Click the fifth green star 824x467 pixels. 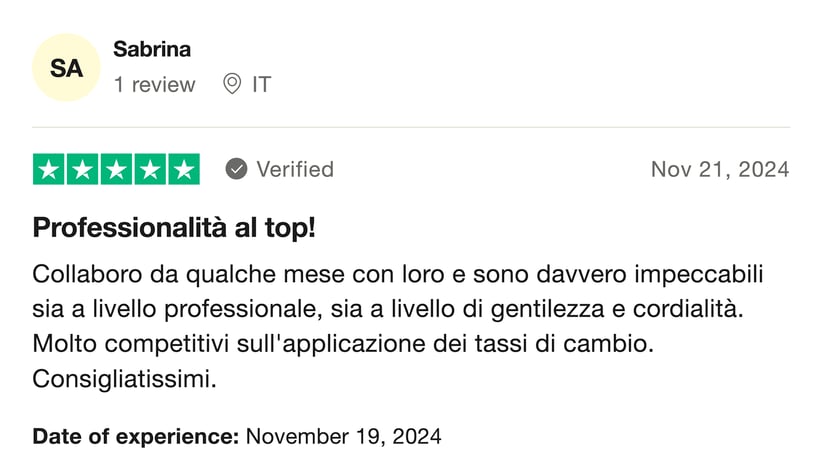coord(182,170)
